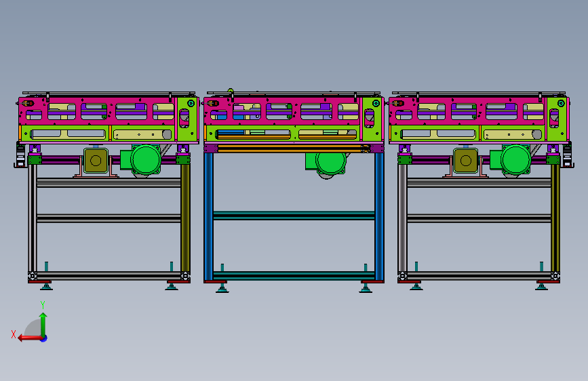Select the olive gearbox on the left conveyor
Image resolution: width=588 pixels, height=381 pixels.
point(96,161)
